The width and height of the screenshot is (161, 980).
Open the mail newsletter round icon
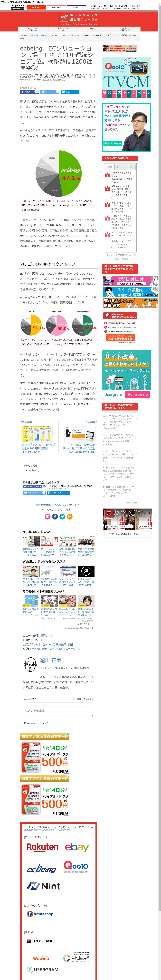47,516
